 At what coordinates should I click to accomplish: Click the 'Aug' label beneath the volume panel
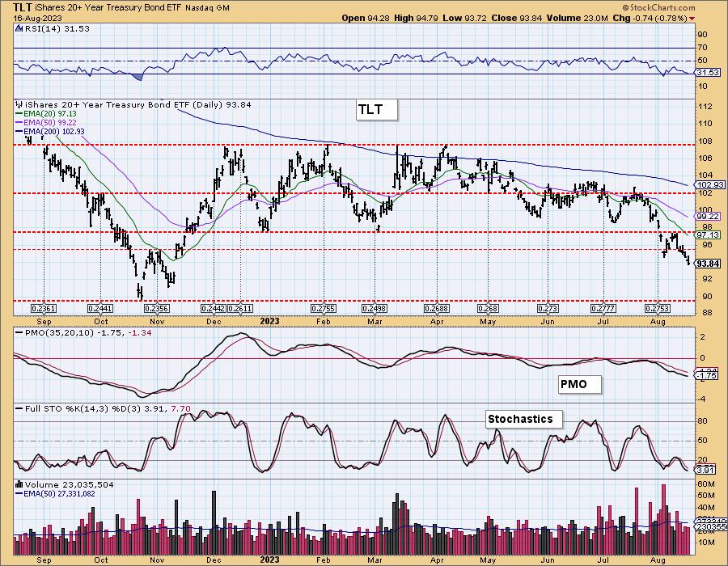pos(658,560)
